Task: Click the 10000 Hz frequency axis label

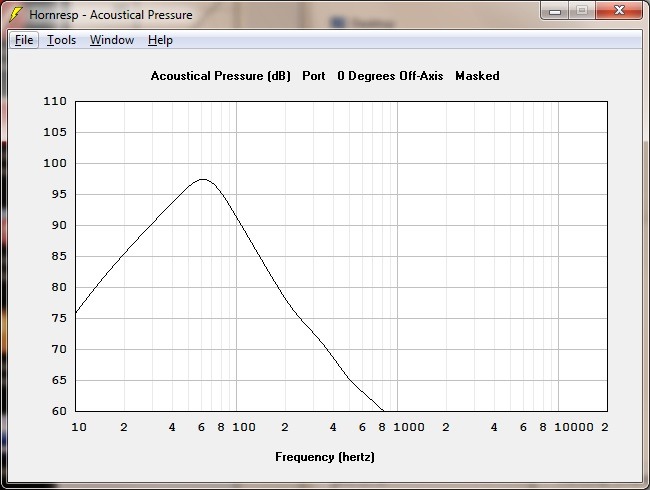Action: [574, 427]
